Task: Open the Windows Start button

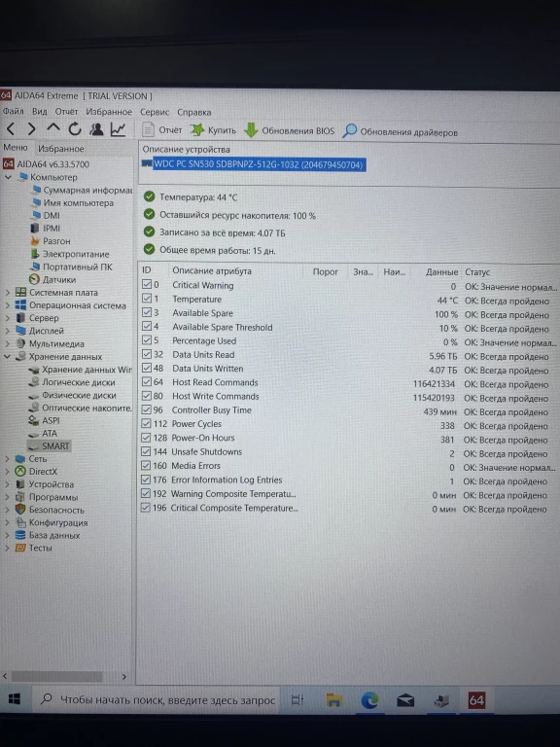Action: [15, 699]
